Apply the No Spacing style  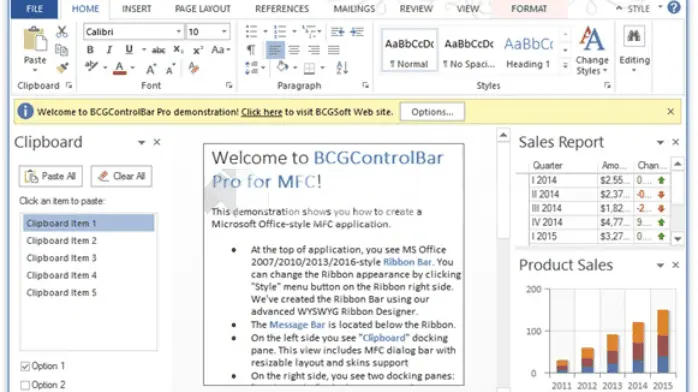pyautogui.click(x=469, y=51)
